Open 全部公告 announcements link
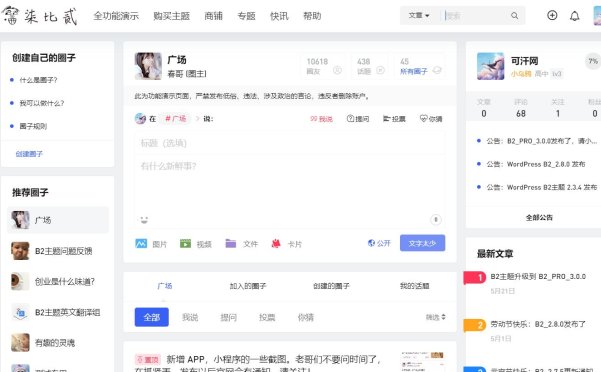Viewport: 601px width, 372px height. 539,218
